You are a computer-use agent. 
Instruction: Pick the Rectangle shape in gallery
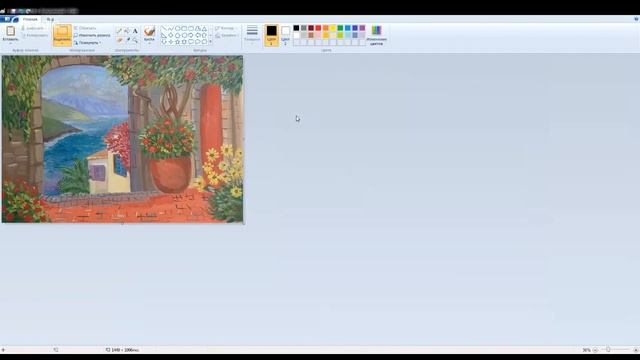tap(184, 29)
